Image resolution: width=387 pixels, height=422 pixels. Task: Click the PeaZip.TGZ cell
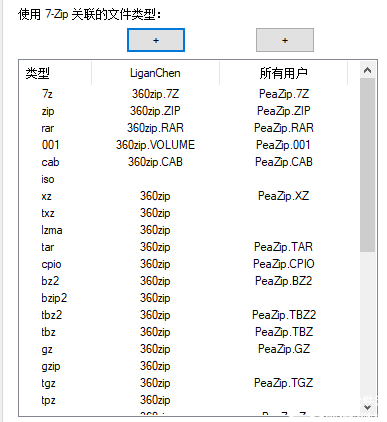click(284, 383)
